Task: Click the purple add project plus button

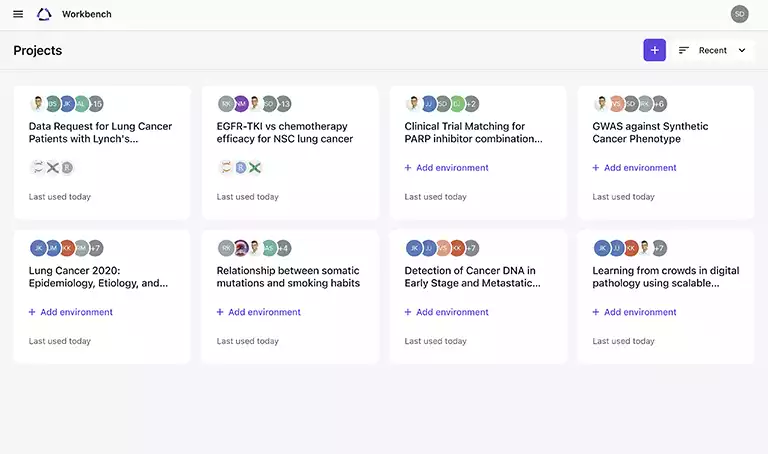Action: coord(654,50)
